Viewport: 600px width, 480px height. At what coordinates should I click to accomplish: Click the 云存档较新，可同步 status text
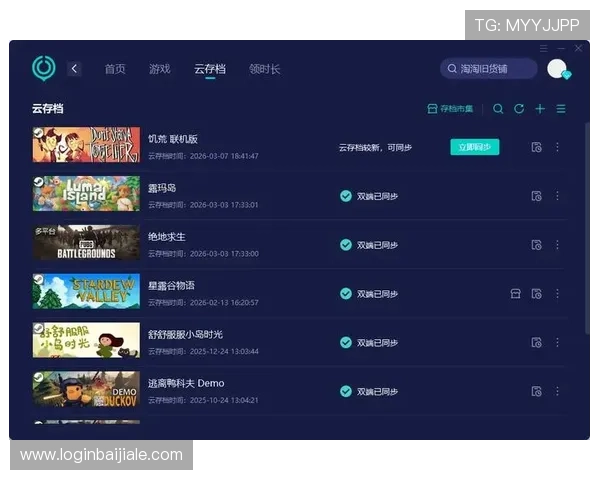375,147
